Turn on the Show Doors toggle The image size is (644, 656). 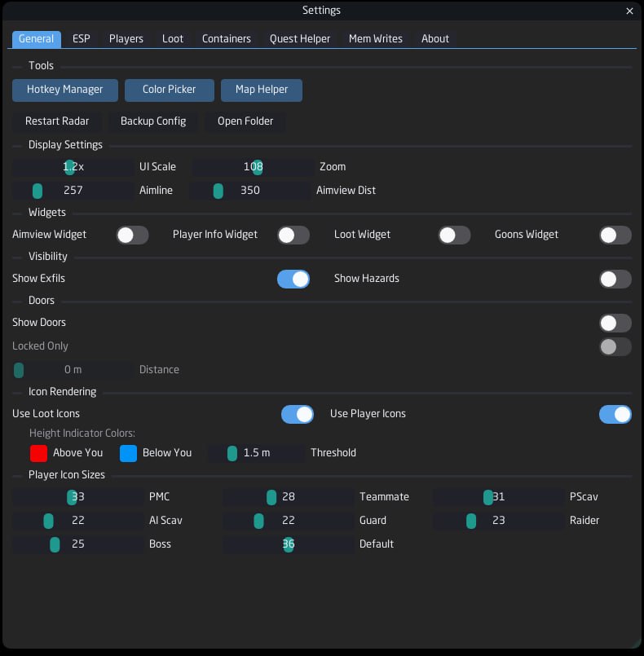click(x=615, y=323)
